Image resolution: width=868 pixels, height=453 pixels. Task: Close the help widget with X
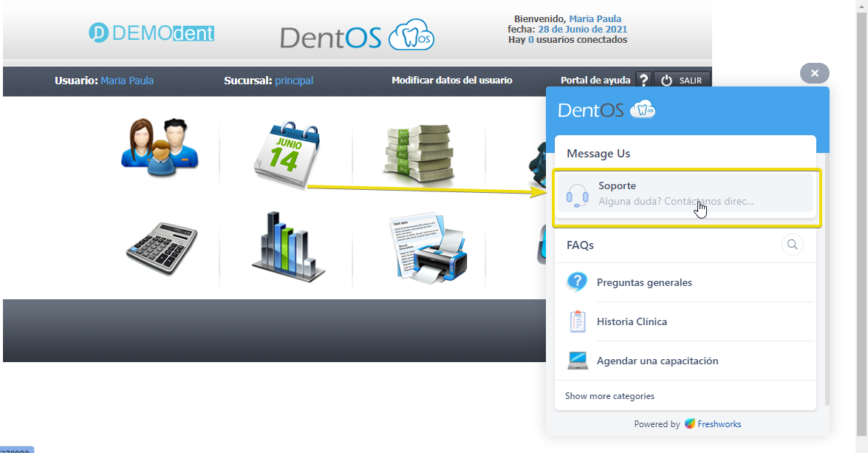point(814,73)
